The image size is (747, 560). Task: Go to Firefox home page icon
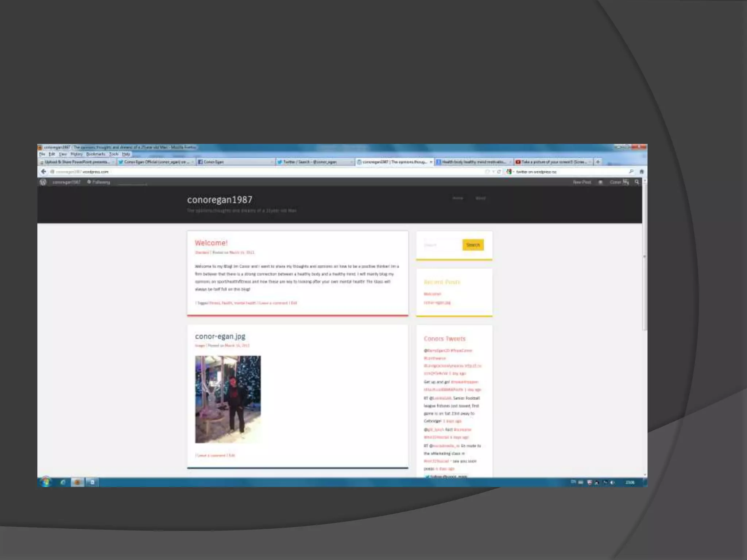642,171
